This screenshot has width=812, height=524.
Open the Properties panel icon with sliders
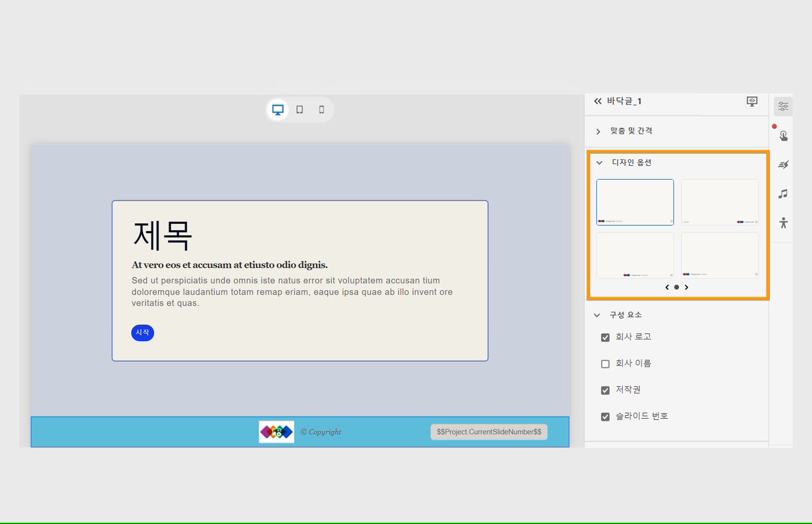(x=783, y=106)
